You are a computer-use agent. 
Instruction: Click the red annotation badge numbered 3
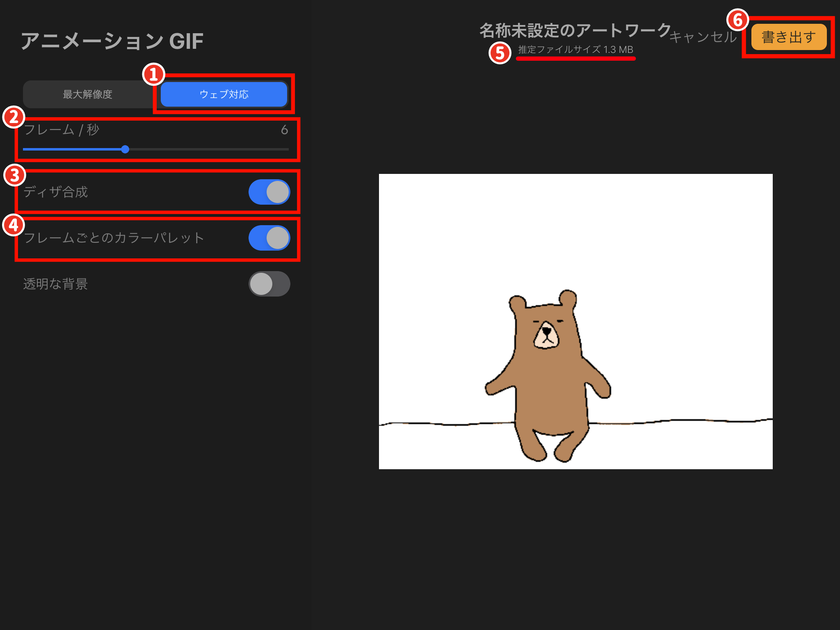tap(14, 176)
